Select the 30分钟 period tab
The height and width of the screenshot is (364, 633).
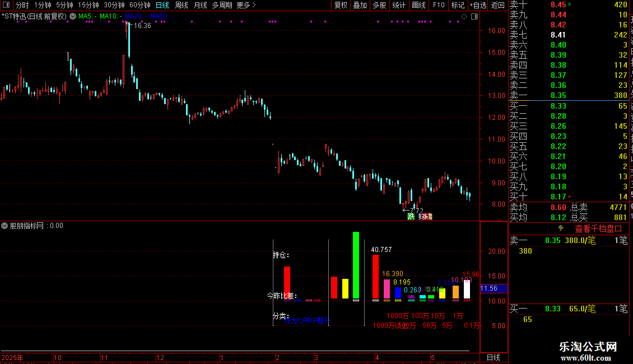tap(114, 5)
